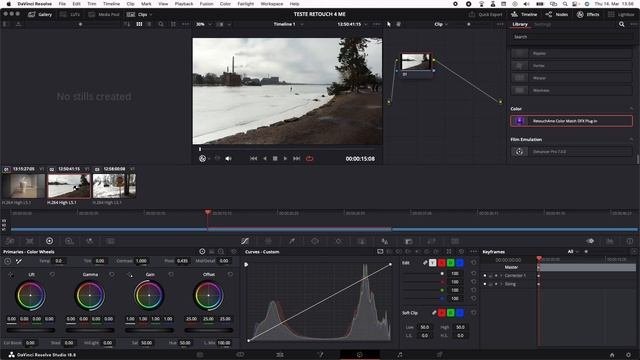Toggle the Nodes panel button
Image resolution: width=640 pixels, height=360 pixels.
557,14
